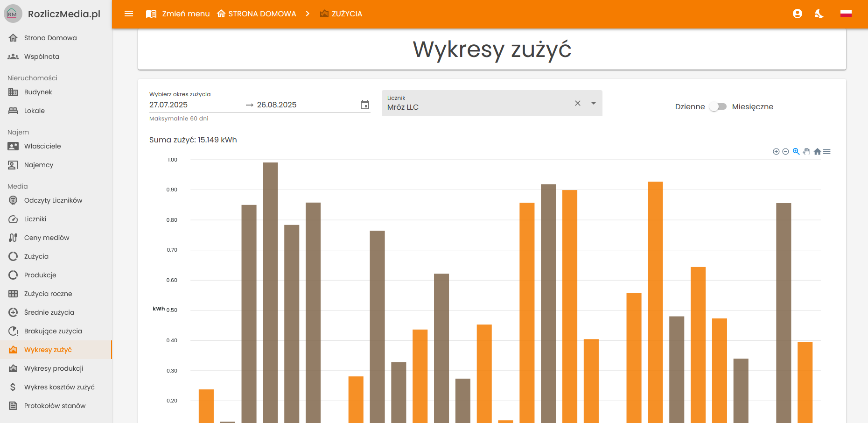
Task: Expand the Licznik dropdown arrow
Action: tap(594, 103)
